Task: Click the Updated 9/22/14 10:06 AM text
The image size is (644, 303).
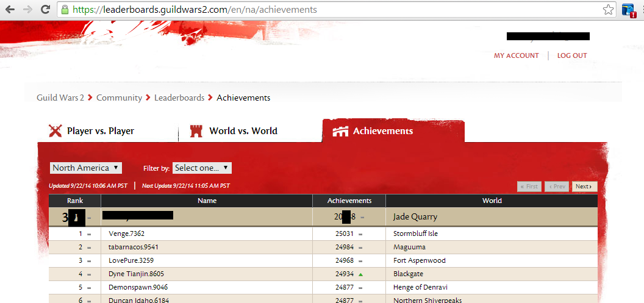Action: point(88,186)
